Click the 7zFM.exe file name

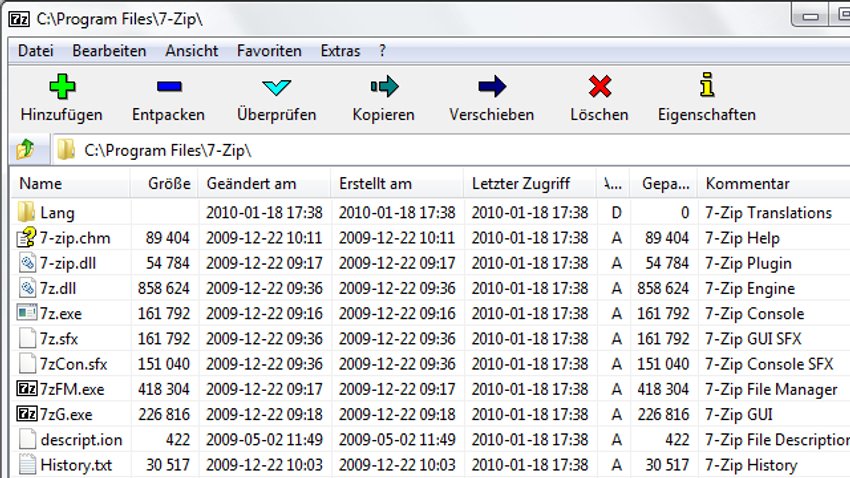click(x=72, y=389)
